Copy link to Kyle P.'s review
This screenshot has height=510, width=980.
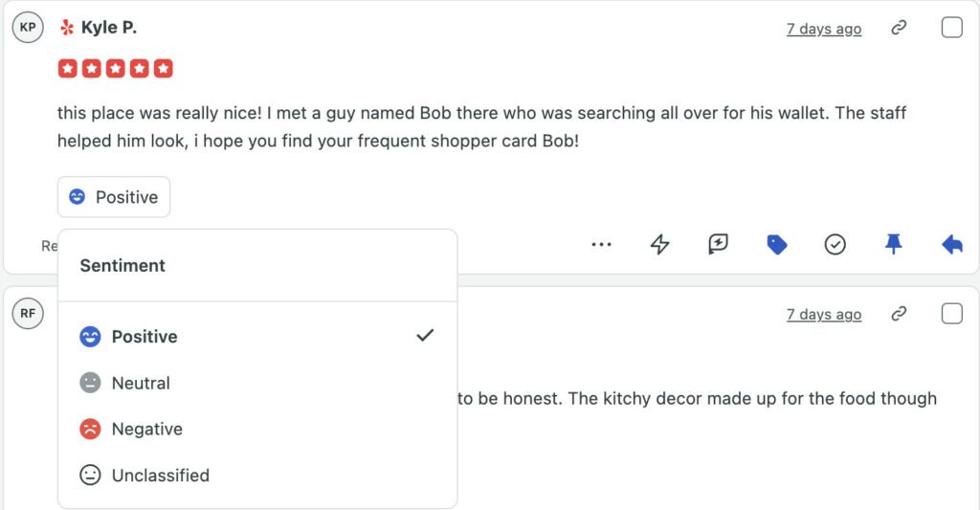pyautogui.click(x=899, y=28)
